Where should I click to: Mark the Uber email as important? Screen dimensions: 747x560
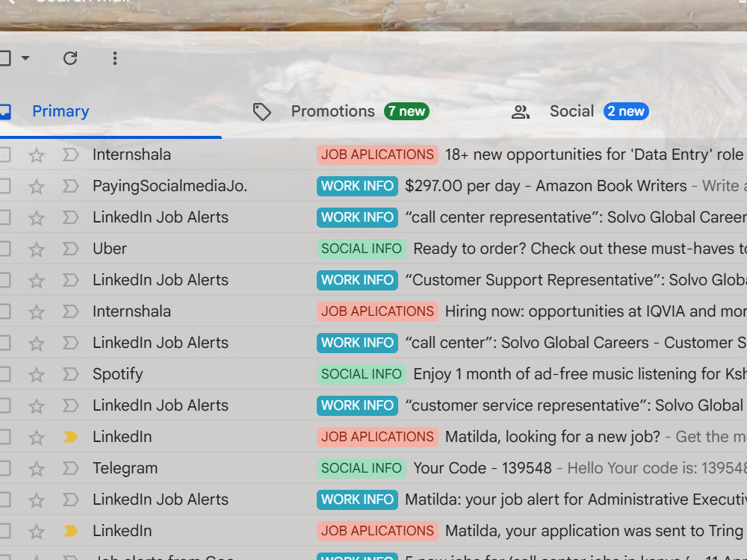tap(70, 249)
